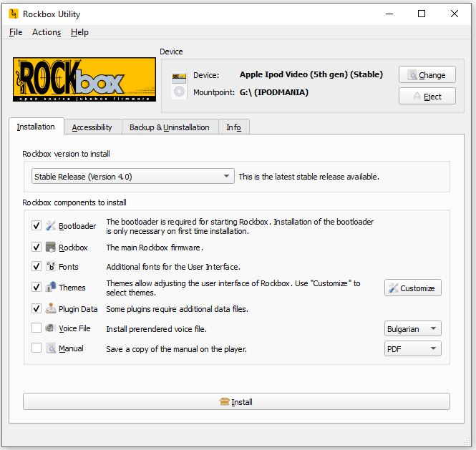Uncheck the Bootloader checkbox

(x=37, y=226)
